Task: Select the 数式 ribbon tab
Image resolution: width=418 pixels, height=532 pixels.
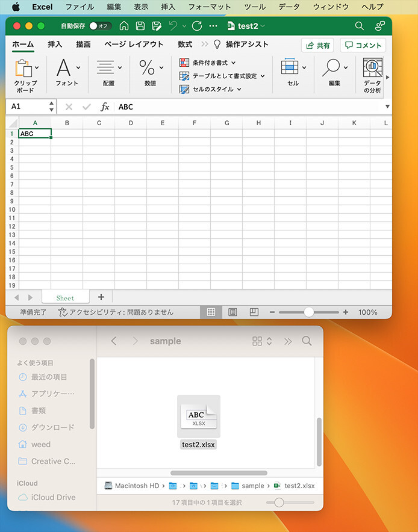Action: click(185, 44)
